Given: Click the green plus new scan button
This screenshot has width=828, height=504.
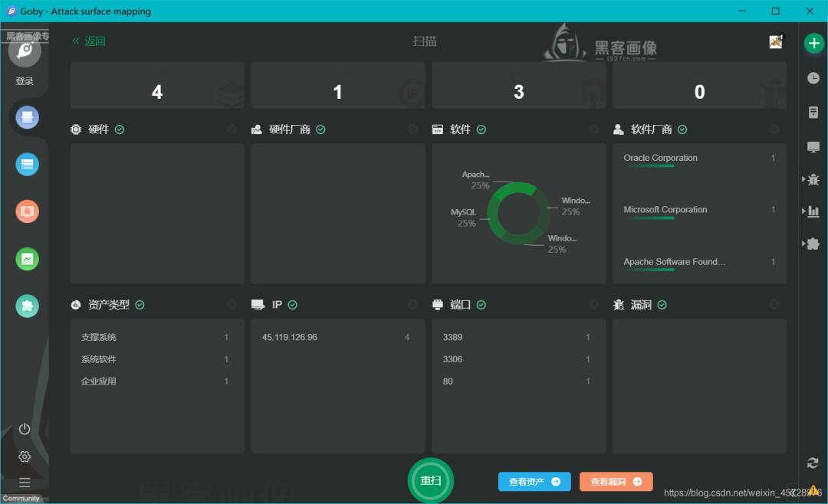Looking at the screenshot, I should [x=813, y=43].
